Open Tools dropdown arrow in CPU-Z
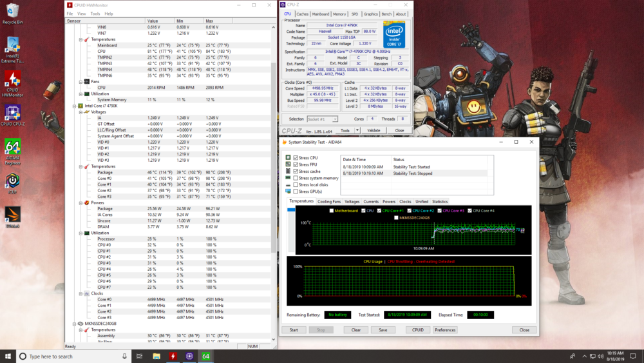 pos(357,130)
